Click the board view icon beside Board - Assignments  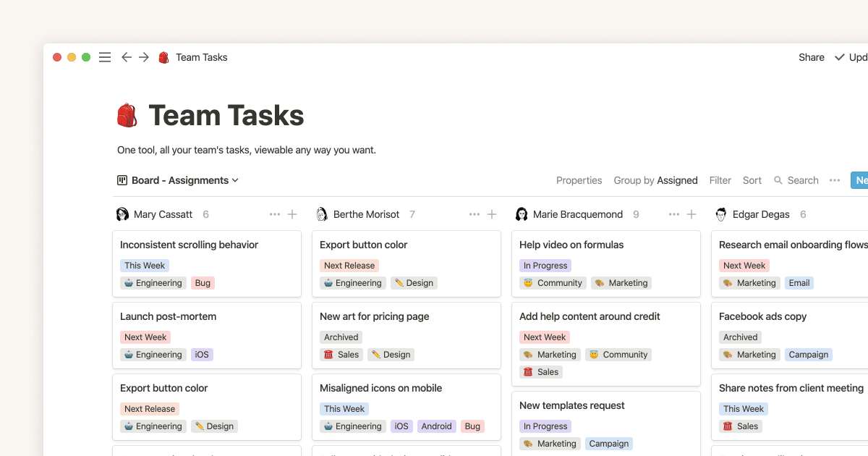tap(121, 180)
